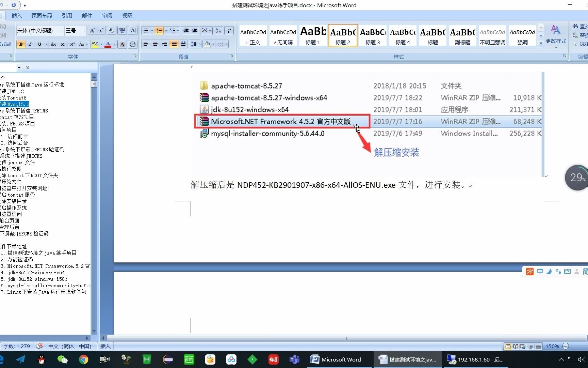Apply superscript formatting
This screenshot has width=588, height=368.
(x=72, y=44)
